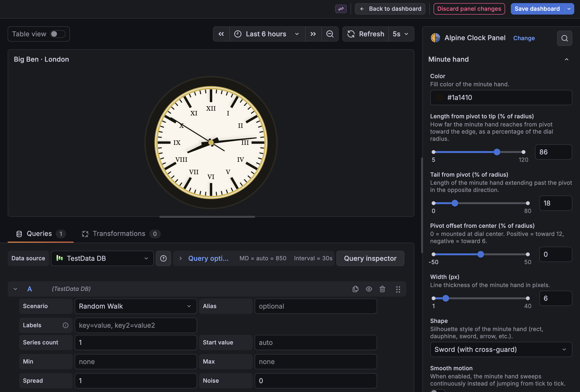Click the panel resize handle bar
The width and height of the screenshot is (580, 392).
coord(207,217)
